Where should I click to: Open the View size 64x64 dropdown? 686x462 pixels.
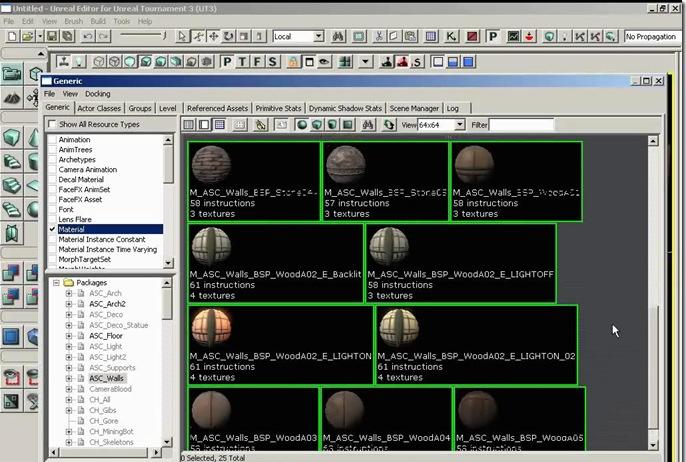pos(459,125)
